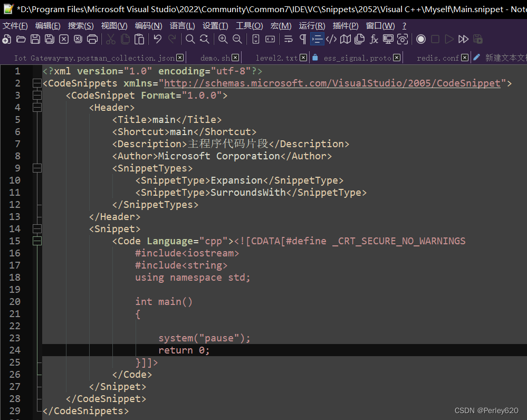Screen dimensions: 527x420
Task: Toggle synchronized horizontal scrolling
Action: point(270,40)
